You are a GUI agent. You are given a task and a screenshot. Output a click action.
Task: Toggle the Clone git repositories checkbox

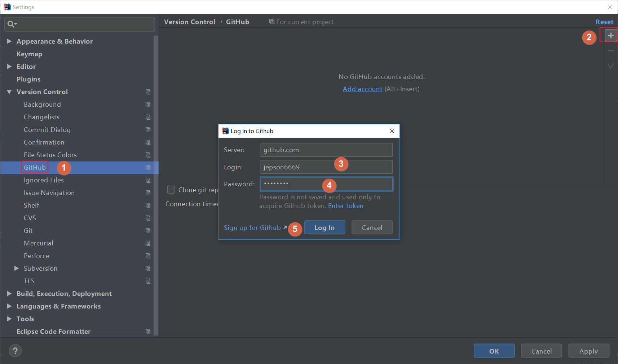coord(171,190)
